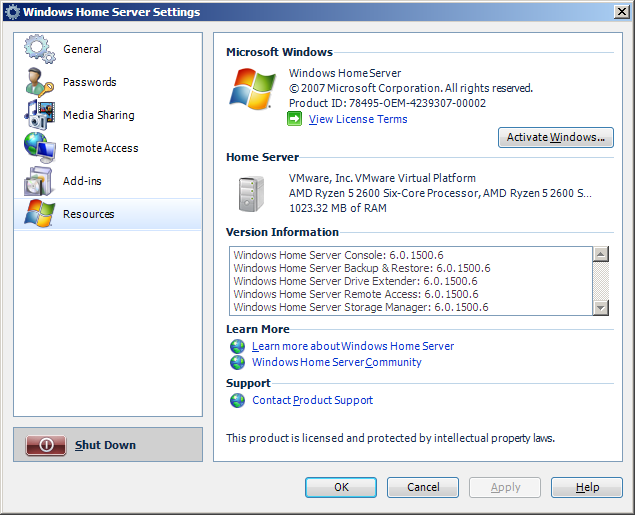The height and width of the screenshot is (515, 635).
Task: Switch to the Media Sharing tab label
Action: click(x=98, y=115)
